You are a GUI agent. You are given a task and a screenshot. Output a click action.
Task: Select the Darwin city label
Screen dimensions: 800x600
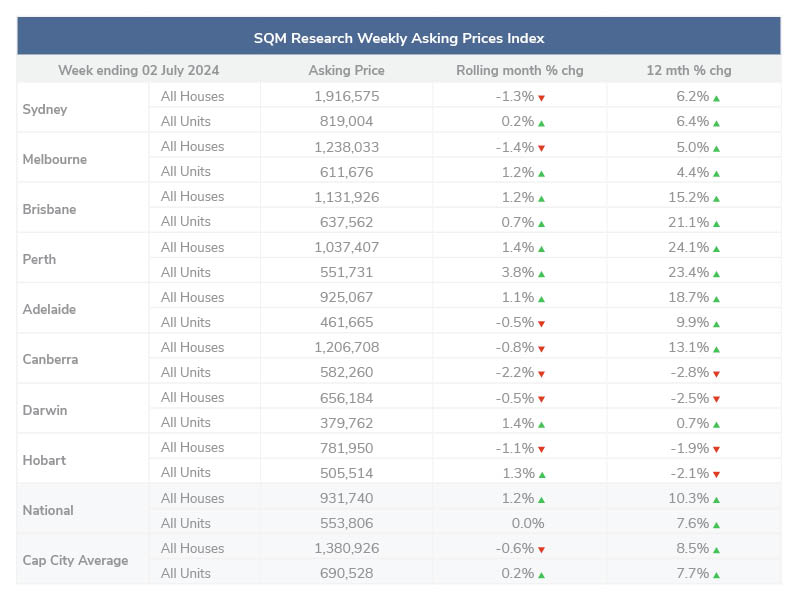(45, 410)
